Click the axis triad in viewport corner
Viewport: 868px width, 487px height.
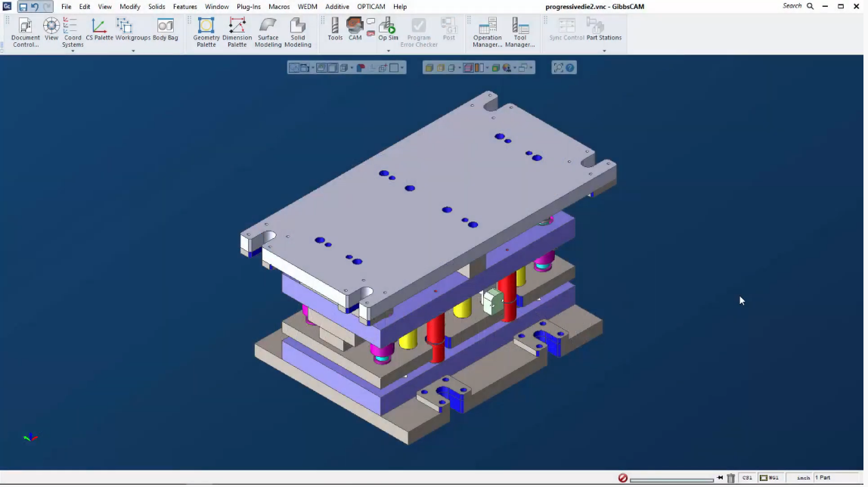(x=30, y=438)
